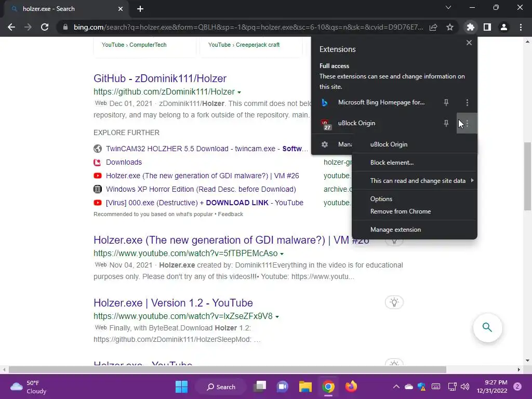The height and width of the screenshot is (399, 532).
Task: Open a new tab with plus button
Action: point(140,9)
